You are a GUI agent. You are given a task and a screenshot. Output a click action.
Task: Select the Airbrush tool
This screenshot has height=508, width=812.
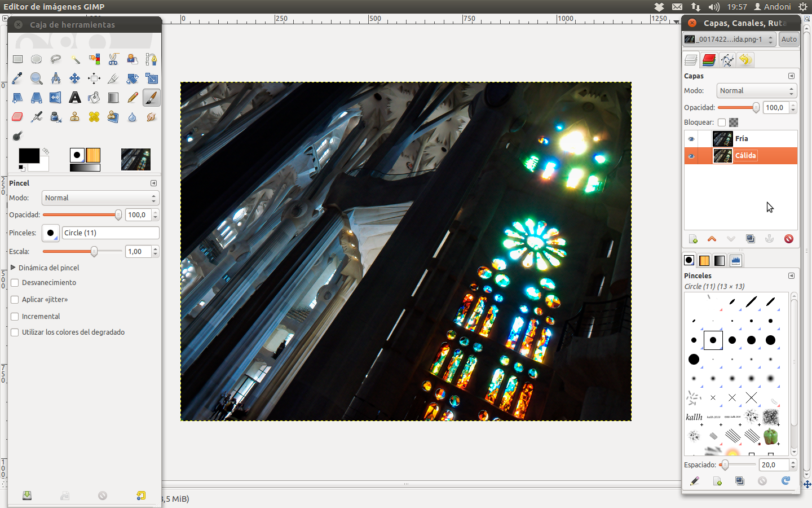click(x=37, y=117)
